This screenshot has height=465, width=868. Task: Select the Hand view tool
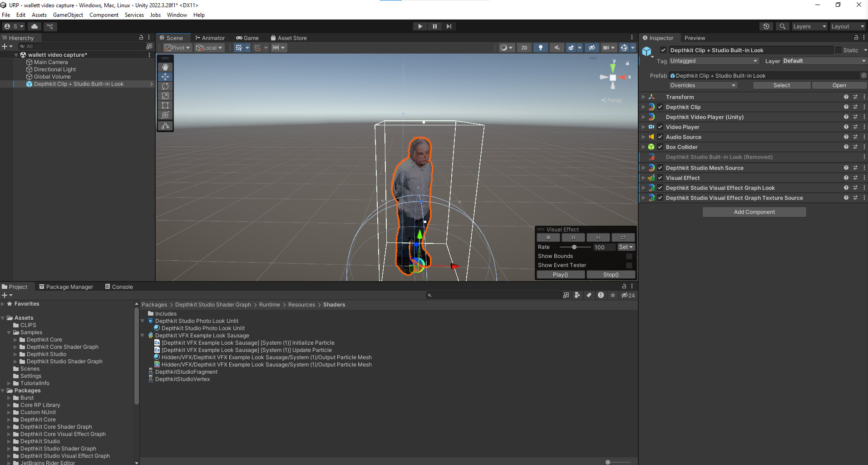click(165, 67)
